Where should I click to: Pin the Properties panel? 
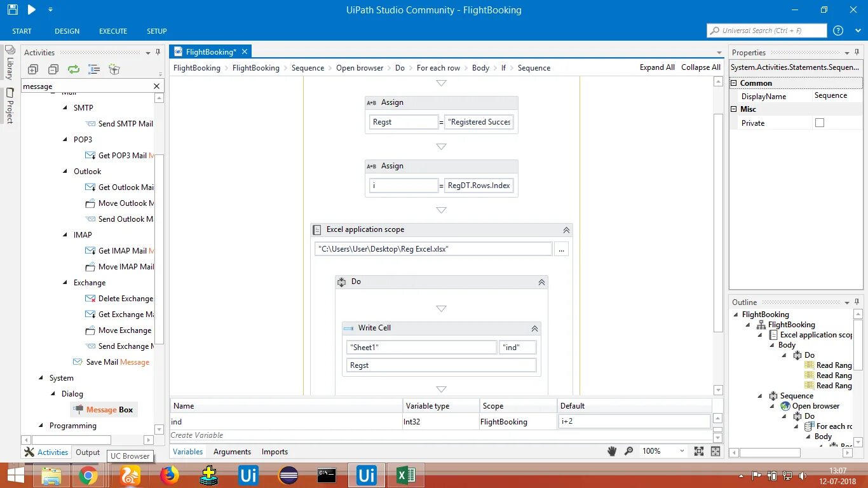coord(857,53)
